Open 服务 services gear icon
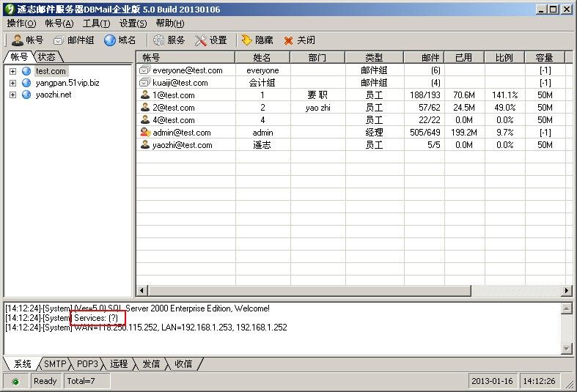 [158, 40]
